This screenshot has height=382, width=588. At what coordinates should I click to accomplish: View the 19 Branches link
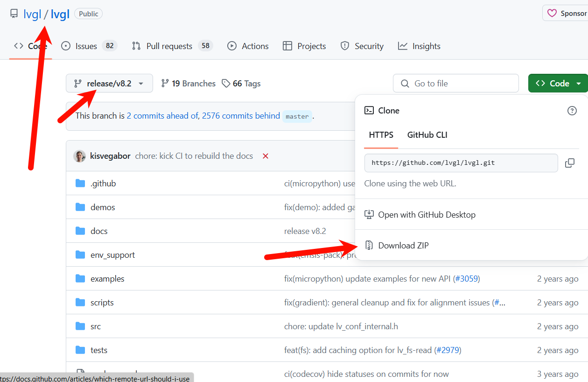tap(189, 83)
